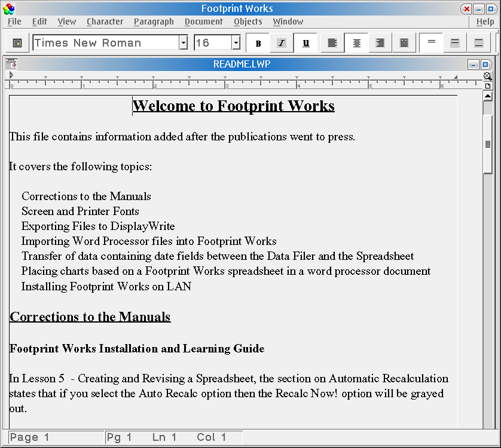
Task: Click the zoom magnifier icon by ruler
Action: (x=488, y=76)
